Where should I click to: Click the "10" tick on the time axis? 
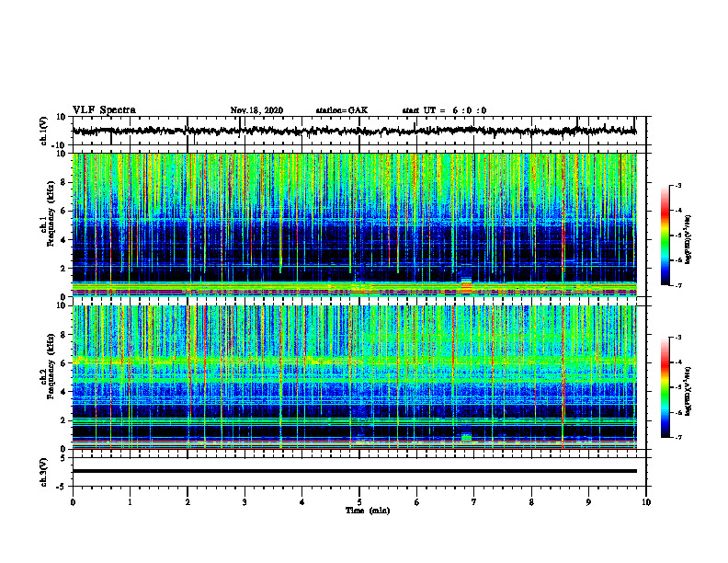point(646,502)
